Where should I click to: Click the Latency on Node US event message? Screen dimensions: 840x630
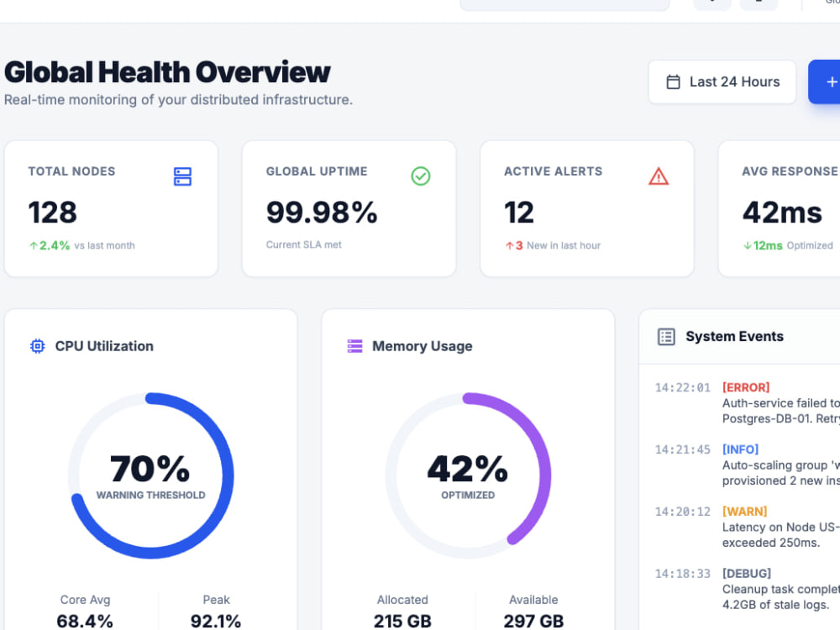tap(780, 535)
